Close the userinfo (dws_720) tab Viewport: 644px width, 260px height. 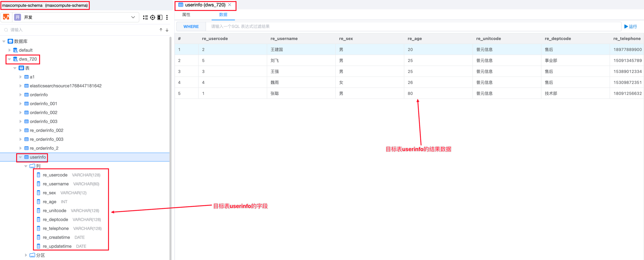[x=230, y=5]
